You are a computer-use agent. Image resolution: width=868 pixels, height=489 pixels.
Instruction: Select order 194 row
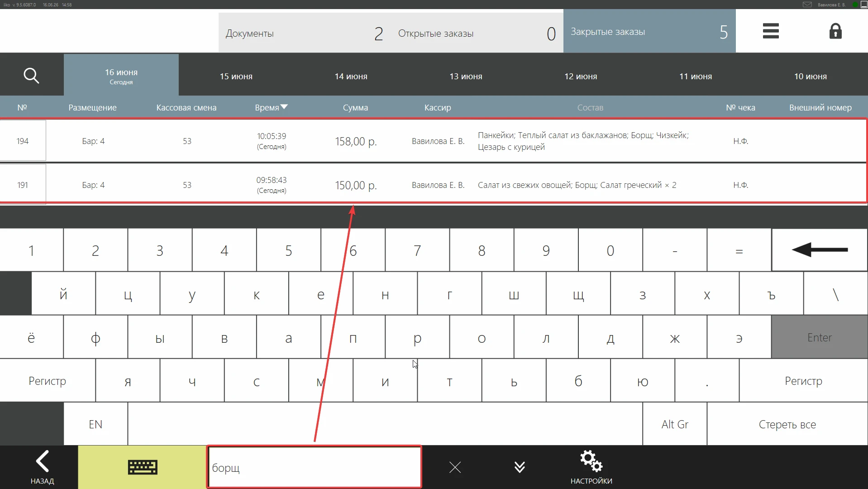click(434, 141)
